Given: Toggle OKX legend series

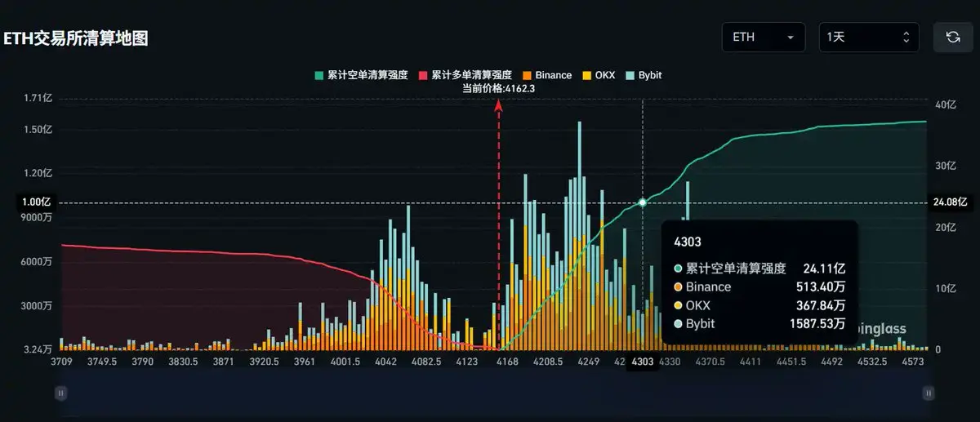Looking at the screenshot, I should pos(599,75).
